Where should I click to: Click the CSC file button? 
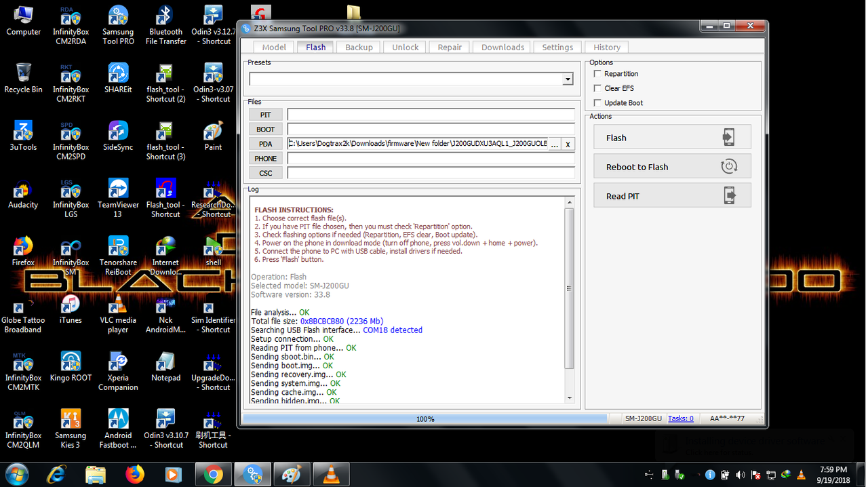click(266, 173)
